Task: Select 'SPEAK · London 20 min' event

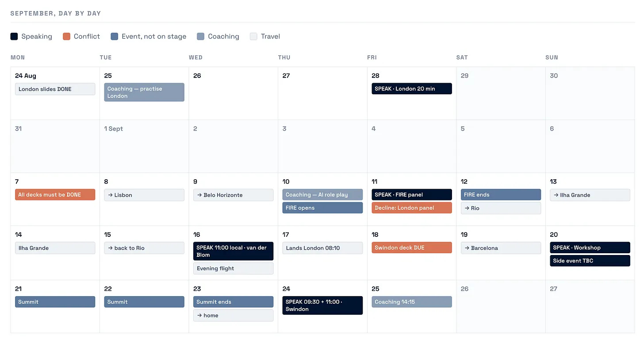Action: click(412, 89)
